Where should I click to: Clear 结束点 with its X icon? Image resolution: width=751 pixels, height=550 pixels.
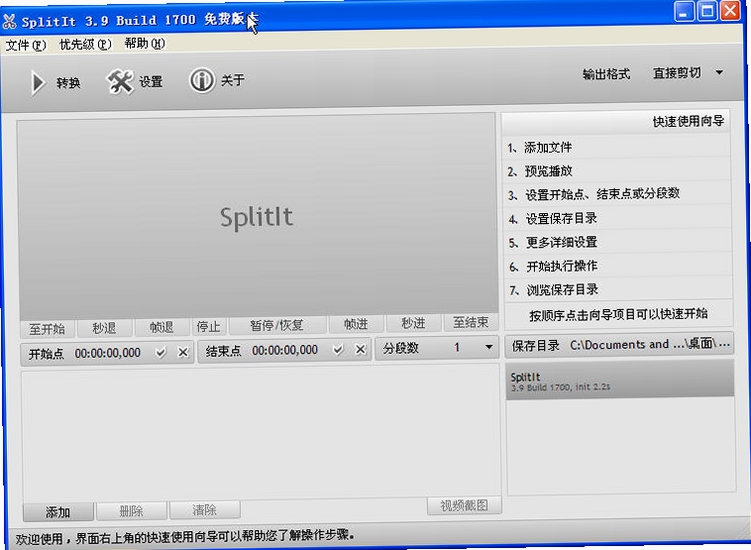click(361, 350)
